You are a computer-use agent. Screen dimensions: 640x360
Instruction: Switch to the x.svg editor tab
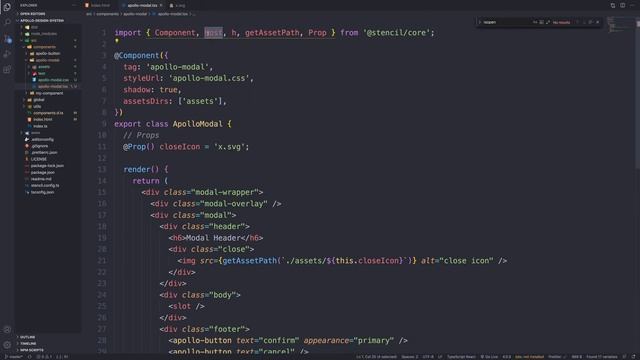178,5
